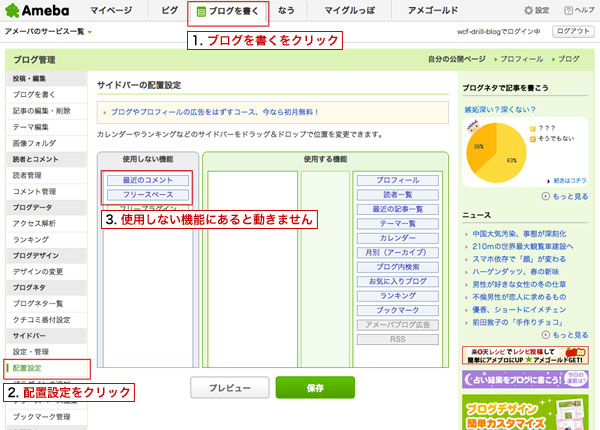Screen dimensions: 600x430
Task: Open news ハーゲンダッツ、春の新味
Action: coord(515,272)
